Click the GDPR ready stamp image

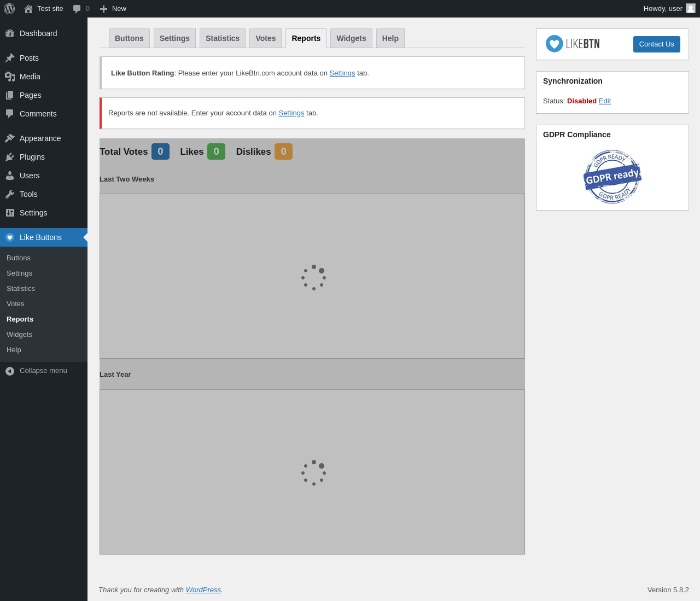coord(612,177)
